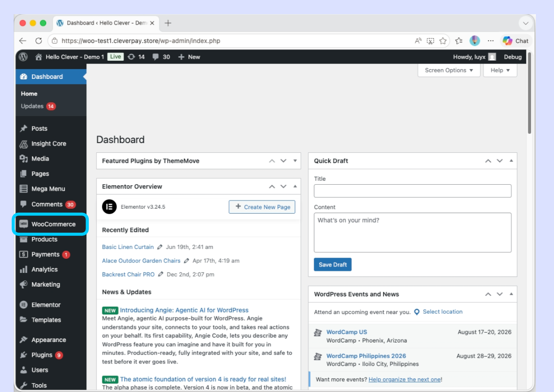Select the Dashboard Hello Clever browser tab

(x=105, y=24)
